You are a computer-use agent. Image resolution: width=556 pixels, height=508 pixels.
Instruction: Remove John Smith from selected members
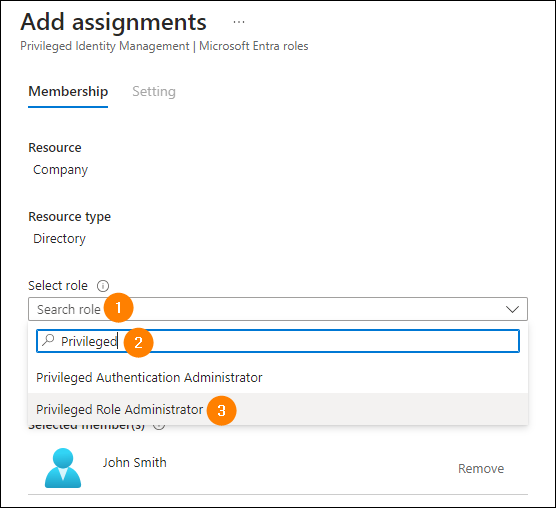pyautogui.click(x=481, y=469)
